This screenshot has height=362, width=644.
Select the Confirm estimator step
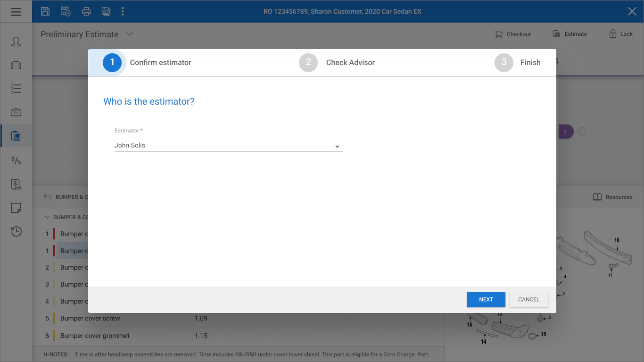[147, 63]
